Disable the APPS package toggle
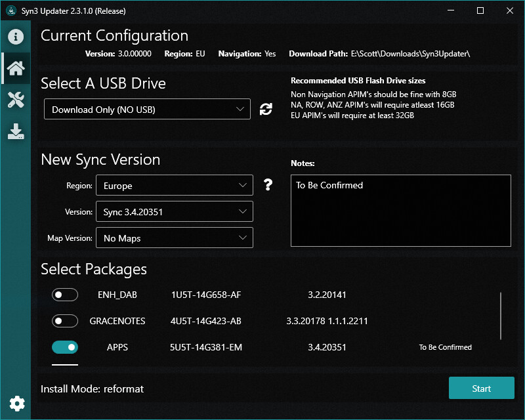The width and height of the screenshot is (525, 420). (x=65, y=347)
